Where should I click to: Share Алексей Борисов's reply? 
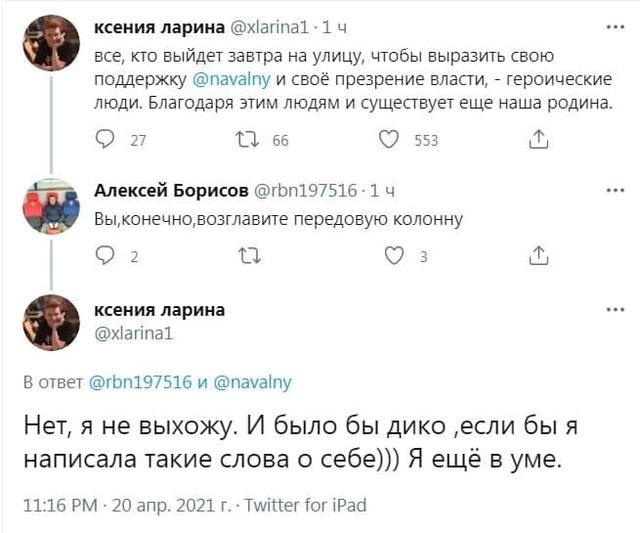538,256
